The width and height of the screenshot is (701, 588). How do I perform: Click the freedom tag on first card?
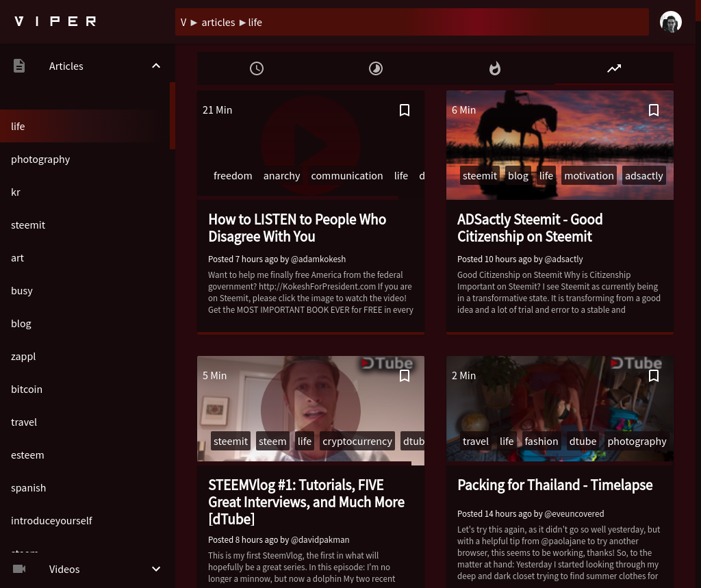coord(233,176)
